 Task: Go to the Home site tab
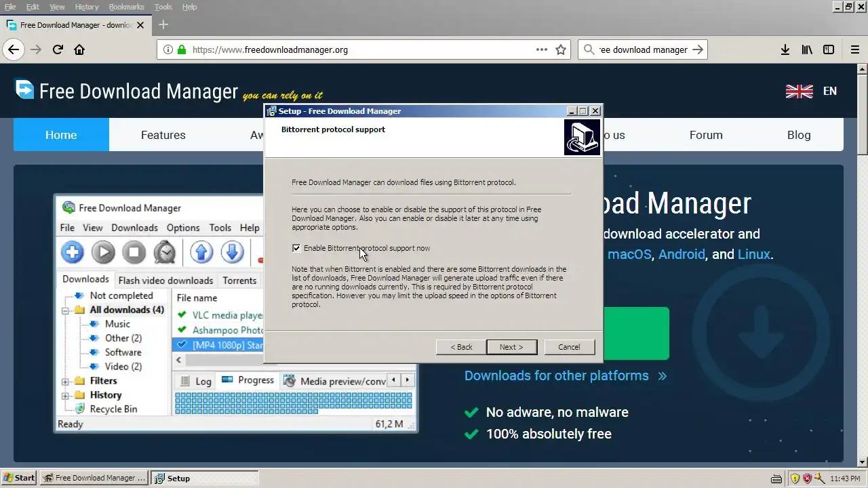(x=61, y=135)
